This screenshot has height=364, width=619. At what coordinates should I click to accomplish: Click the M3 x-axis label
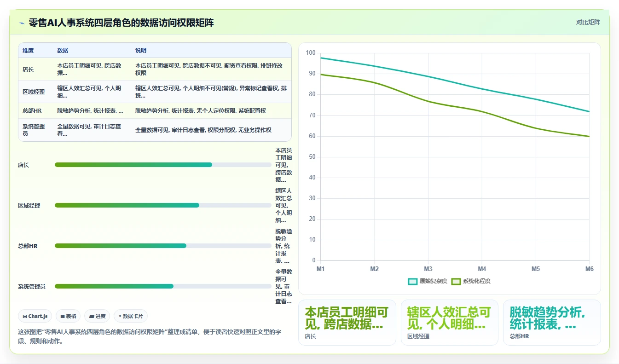[x=428, y=269]
